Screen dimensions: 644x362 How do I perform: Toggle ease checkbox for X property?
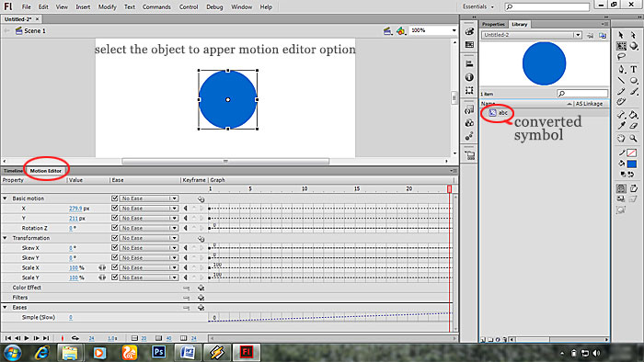115,208
